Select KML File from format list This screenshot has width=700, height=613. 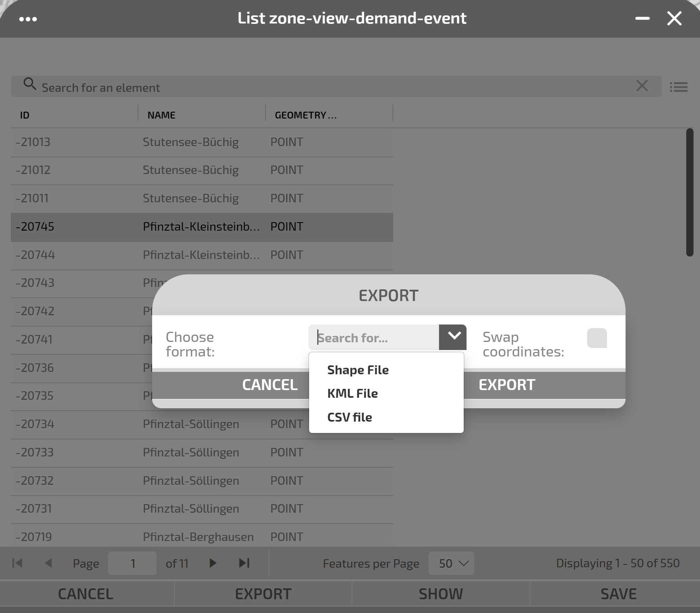click(352, 393)
